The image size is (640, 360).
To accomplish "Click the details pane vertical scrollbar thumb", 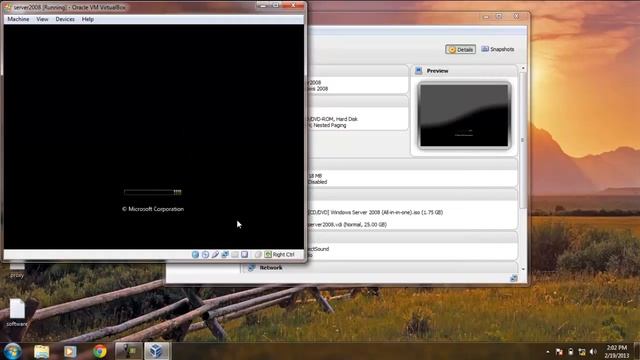I will coord(523,140).
